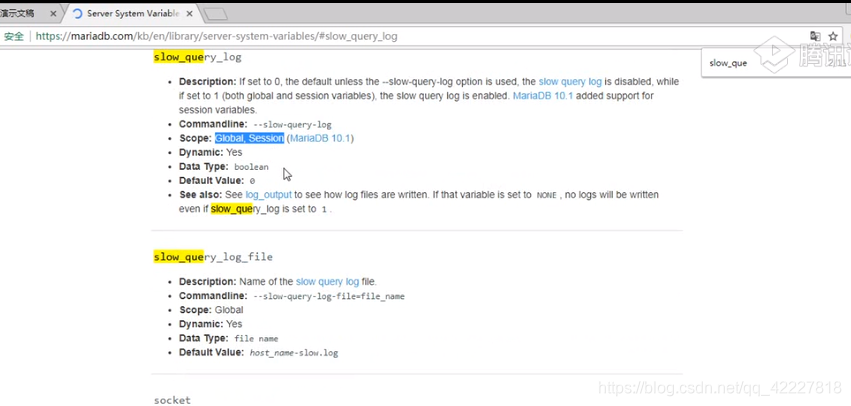Click the socket heading

click(172, 400)
